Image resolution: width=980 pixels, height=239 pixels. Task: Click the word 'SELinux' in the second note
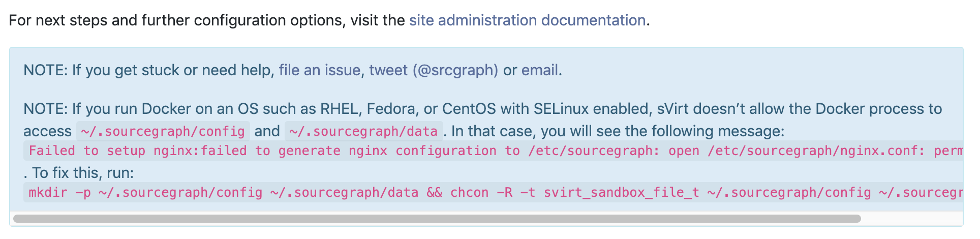click(561, 109)
